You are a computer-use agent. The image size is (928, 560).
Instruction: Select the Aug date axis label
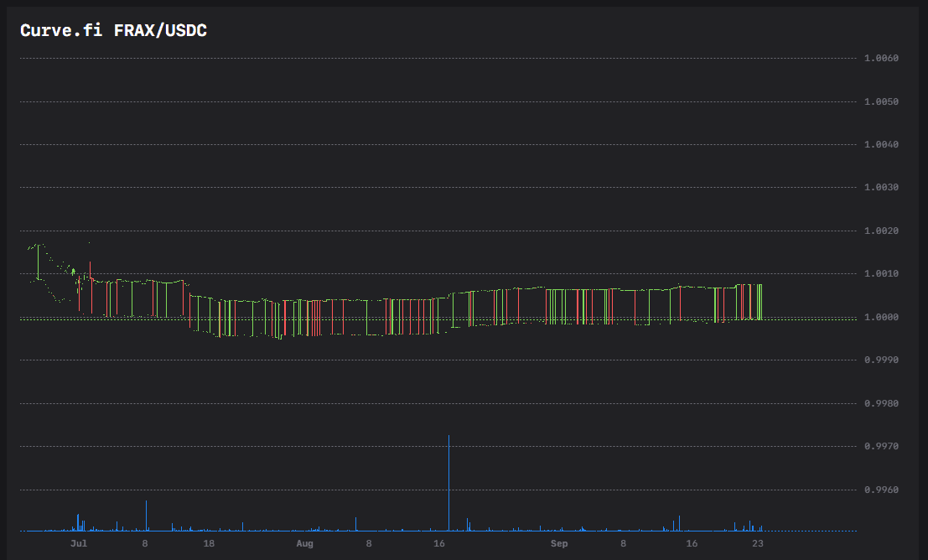(304, 543)
